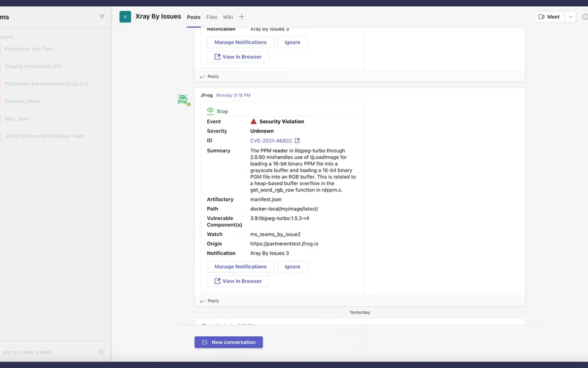Open the CVE-2021-46822 link

tap(271, 141)
